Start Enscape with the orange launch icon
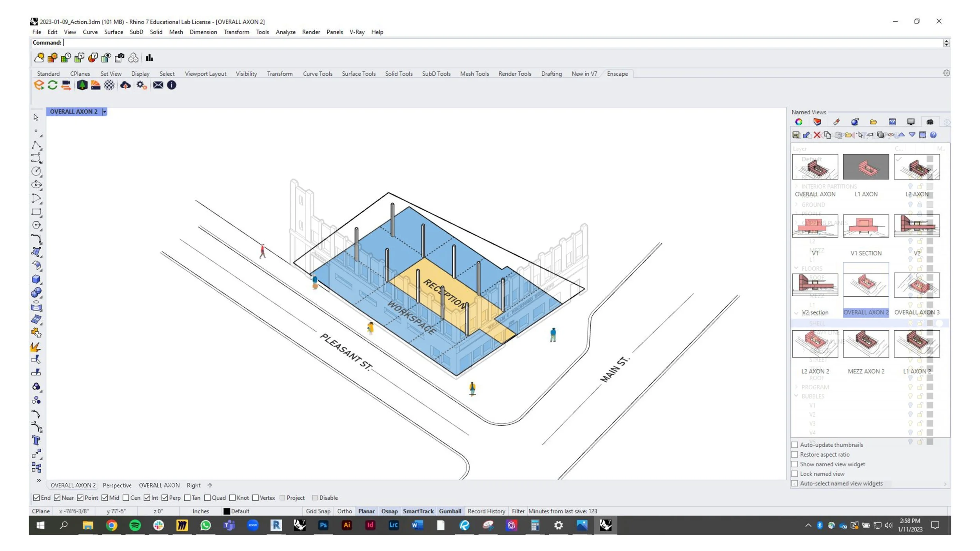 [x=39, y=85]
